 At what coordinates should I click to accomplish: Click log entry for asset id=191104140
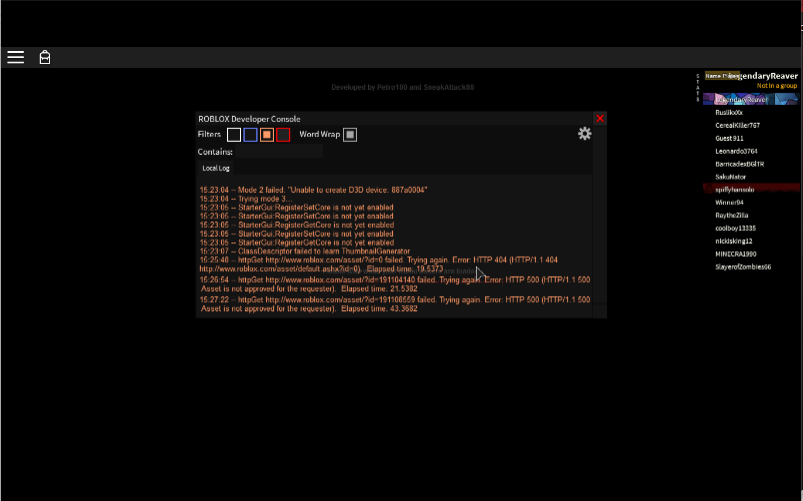click(395, 284)
